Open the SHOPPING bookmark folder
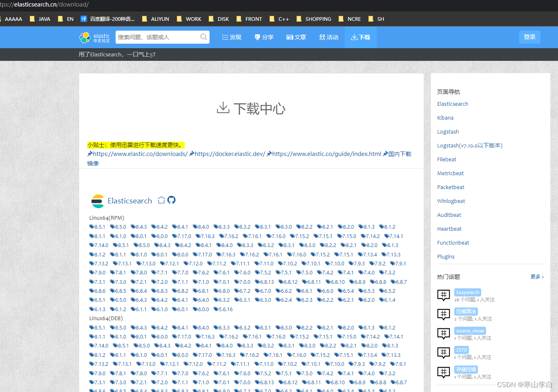Image resolution: width=558 pixels, height=392 pixels. [x=314, y=19]
